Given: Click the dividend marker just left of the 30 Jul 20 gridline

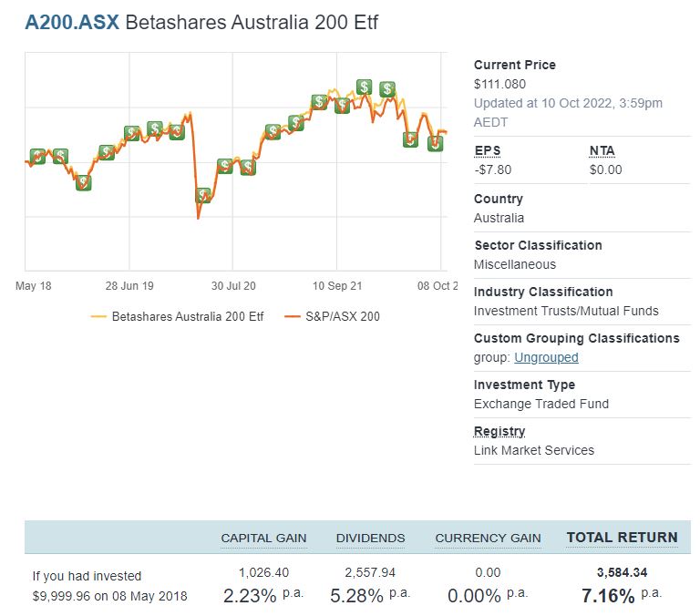Looking at the screenshot, I should (225, 166).
